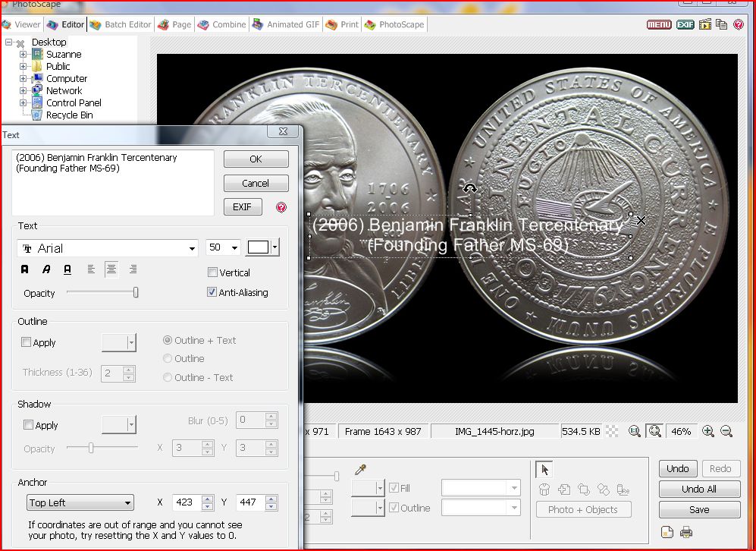Apply underline text style
756x551 pixels.
point(67,269)
